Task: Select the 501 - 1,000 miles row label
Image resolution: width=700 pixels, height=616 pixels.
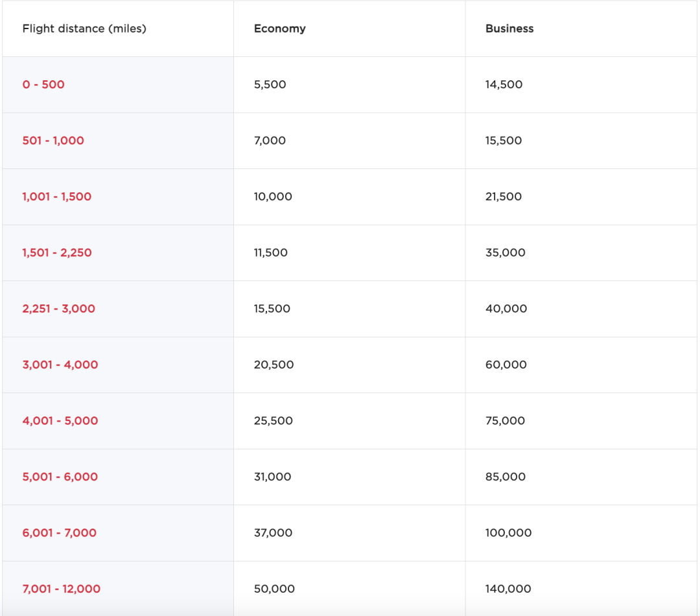Action: tap(53, 141)
